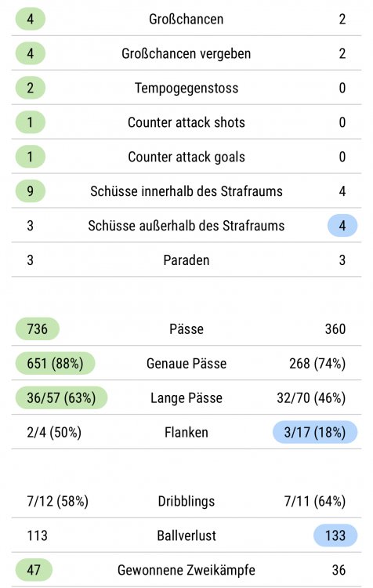Click the blue 4 badge for Schüsse außerhalb
Screen dimensions: 373x588
click(342, 226)
